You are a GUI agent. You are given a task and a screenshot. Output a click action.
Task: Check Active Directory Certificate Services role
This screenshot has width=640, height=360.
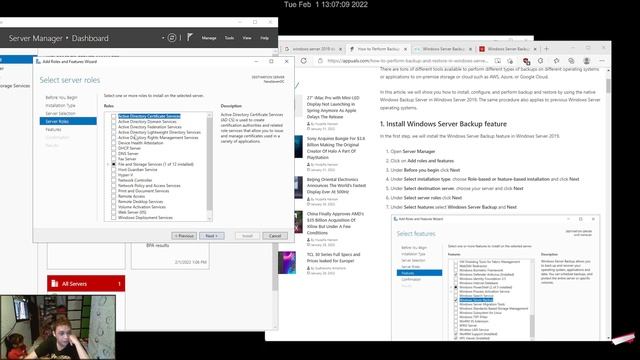coord(113,116)
